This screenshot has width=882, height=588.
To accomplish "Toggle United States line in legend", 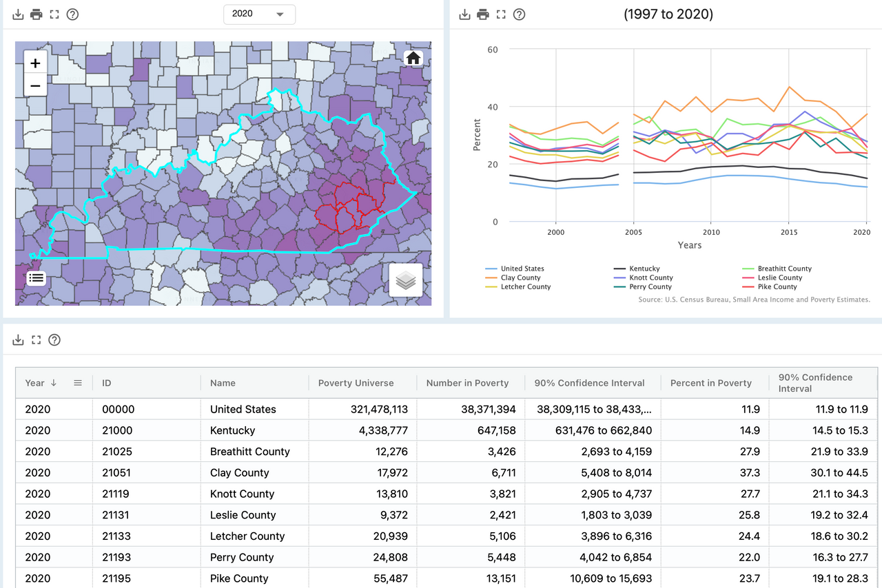I will [x=522, y=269].
